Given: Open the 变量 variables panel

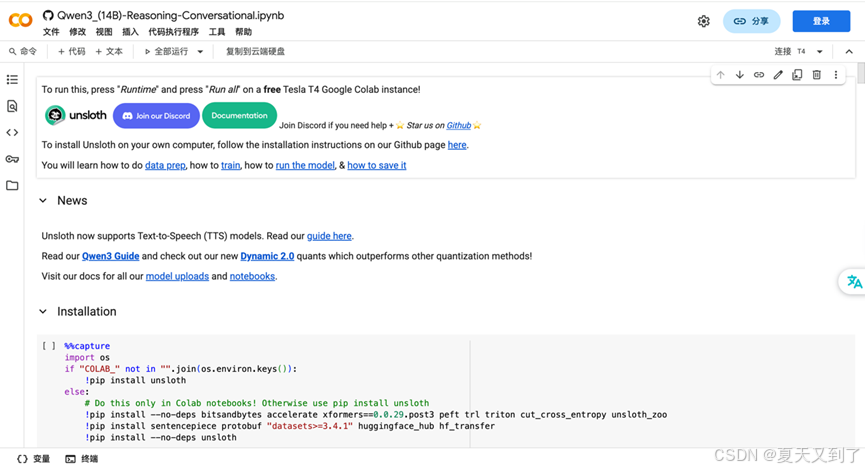Looking at the screenshot, I should pos(34,459).
